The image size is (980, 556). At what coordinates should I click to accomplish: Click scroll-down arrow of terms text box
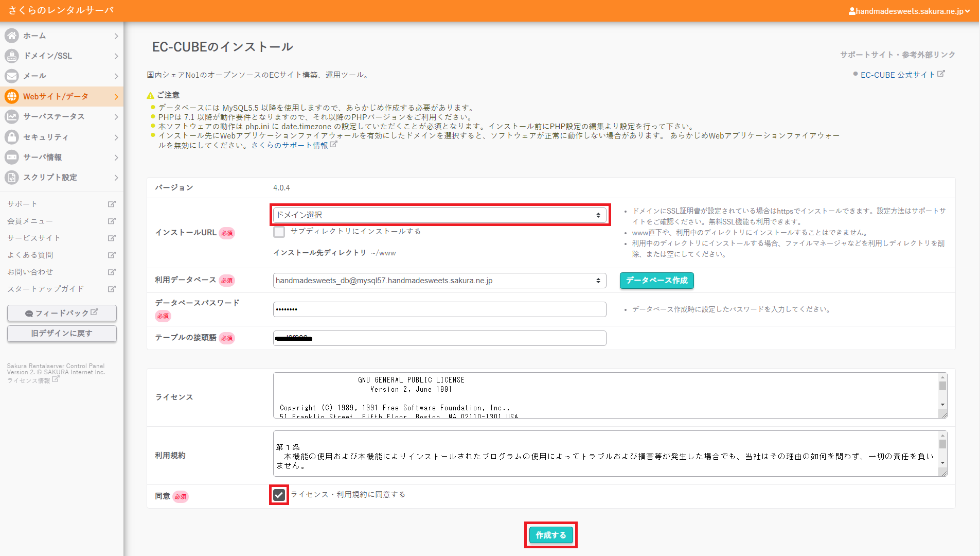pos(942,463)
